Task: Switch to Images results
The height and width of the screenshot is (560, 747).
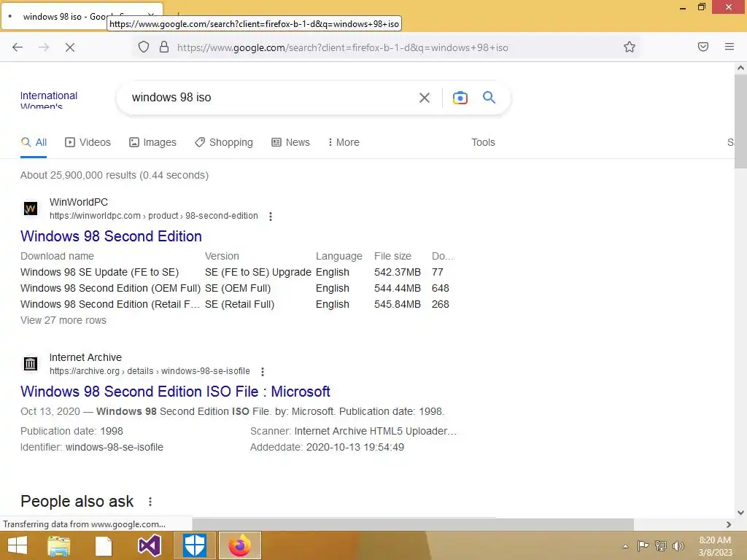Action: pos(152,142)
